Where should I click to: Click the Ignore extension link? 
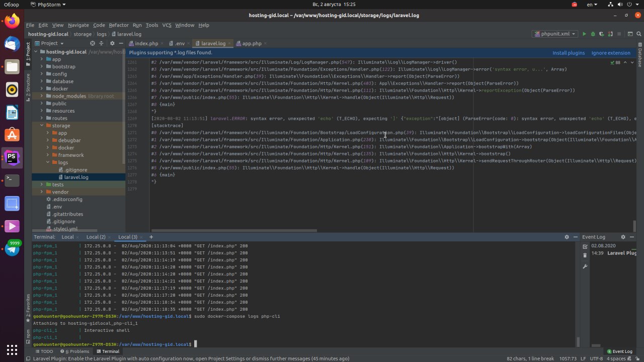point(610,53)
